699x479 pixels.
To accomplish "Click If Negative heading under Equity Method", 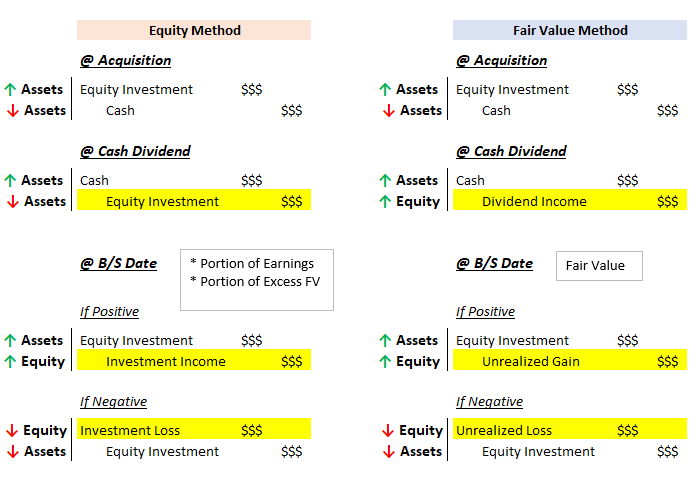I will coord(113,401).
